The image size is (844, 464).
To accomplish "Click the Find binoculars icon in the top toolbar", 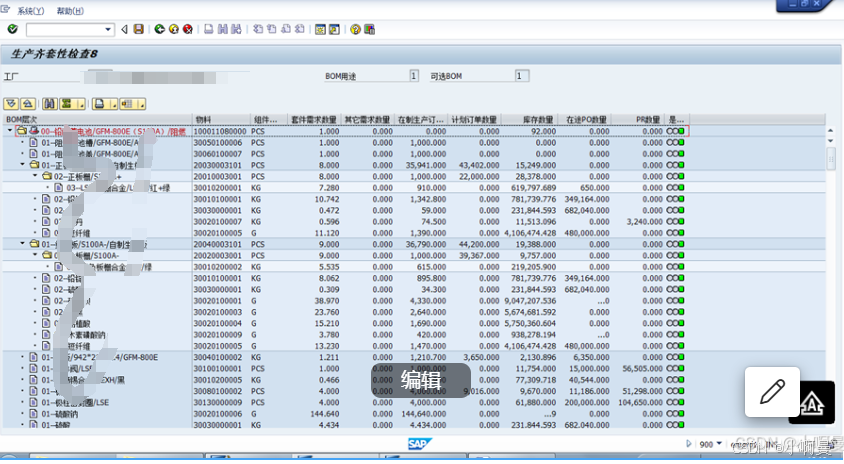I will click(x=222, y=29).
